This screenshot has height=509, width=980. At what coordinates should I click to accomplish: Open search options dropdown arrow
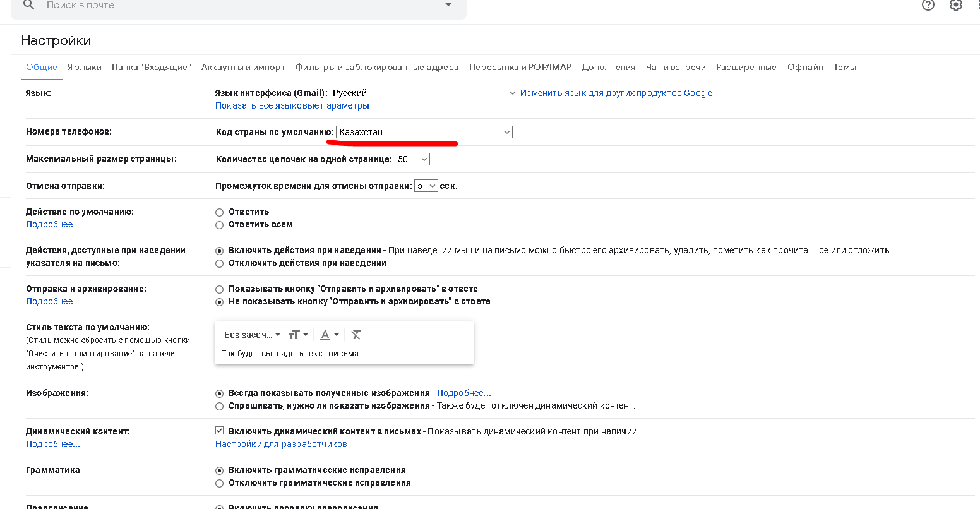[x=448, y=5]
